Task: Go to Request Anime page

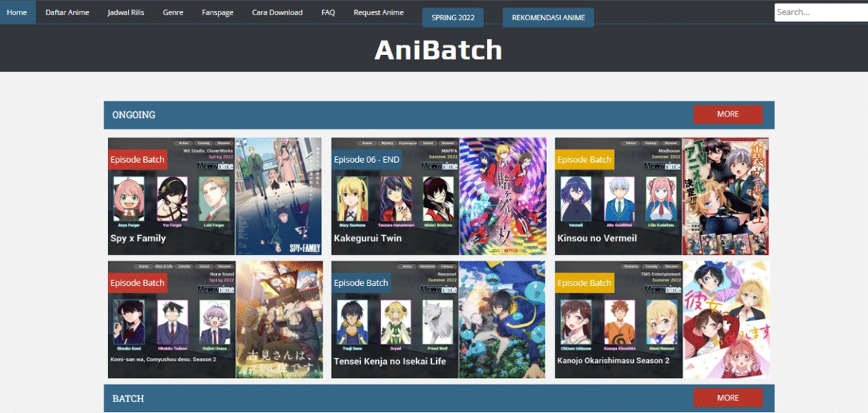Action: point(378,12)
